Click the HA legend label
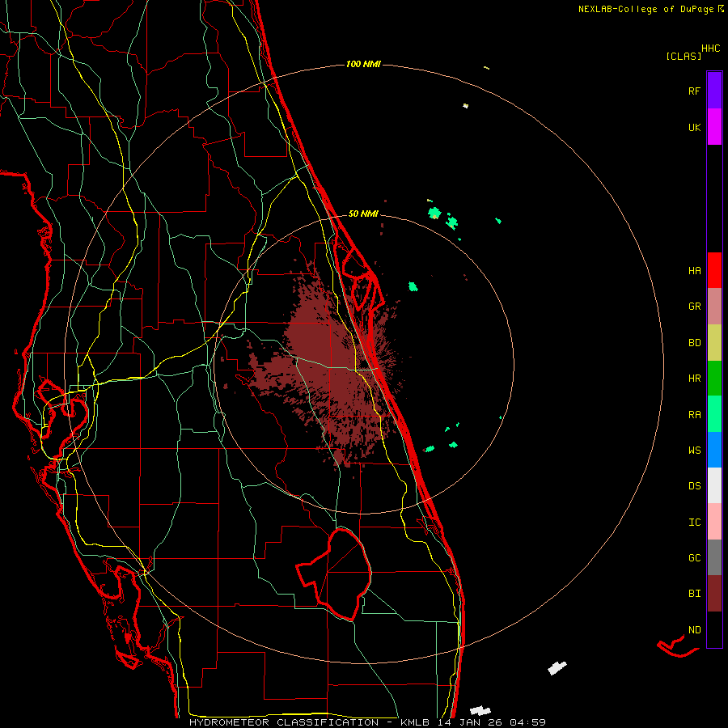728x728 pixels. point(694,271)
